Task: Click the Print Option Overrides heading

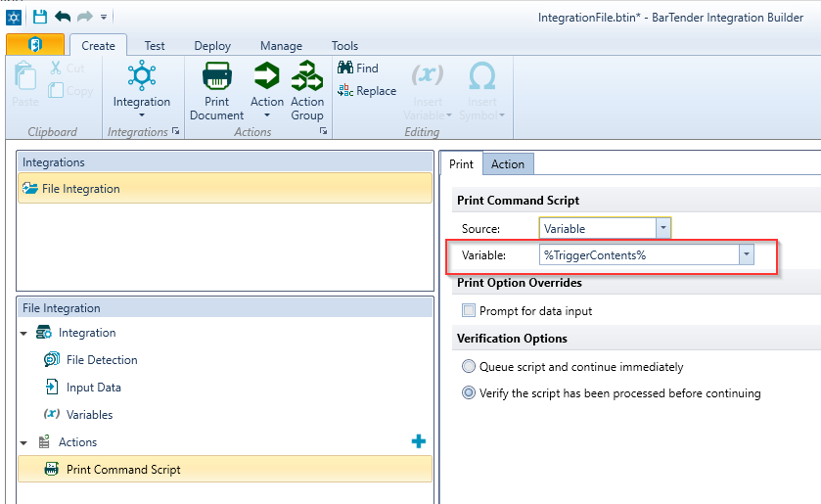Action: click(x=520, y=283)
